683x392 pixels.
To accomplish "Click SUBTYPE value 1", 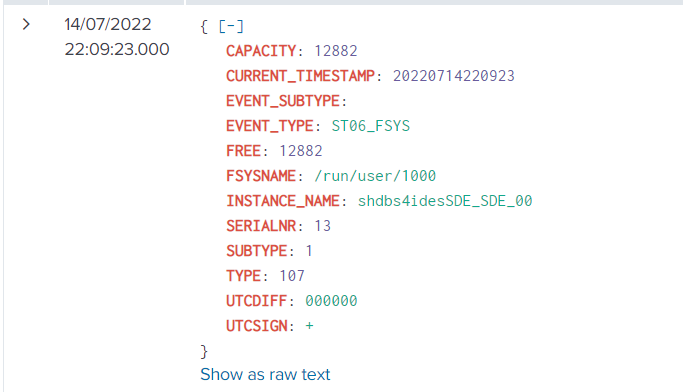I will [309, 251].
